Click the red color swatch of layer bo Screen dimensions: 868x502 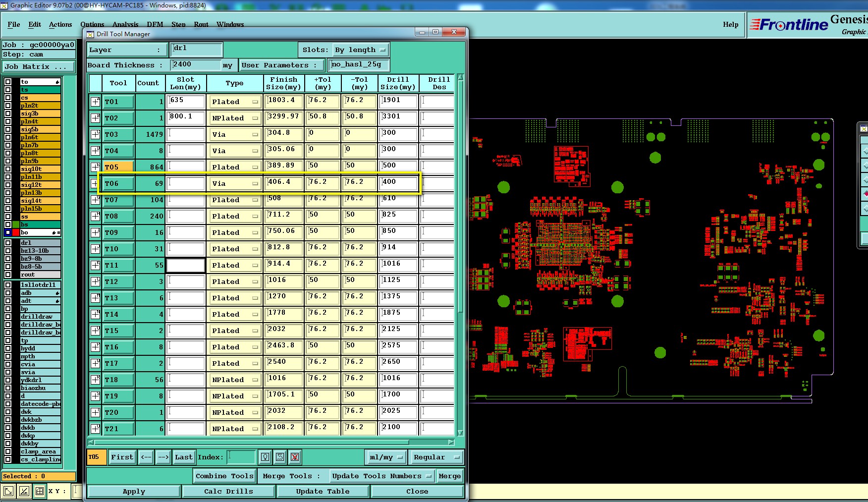pos(16,232)
